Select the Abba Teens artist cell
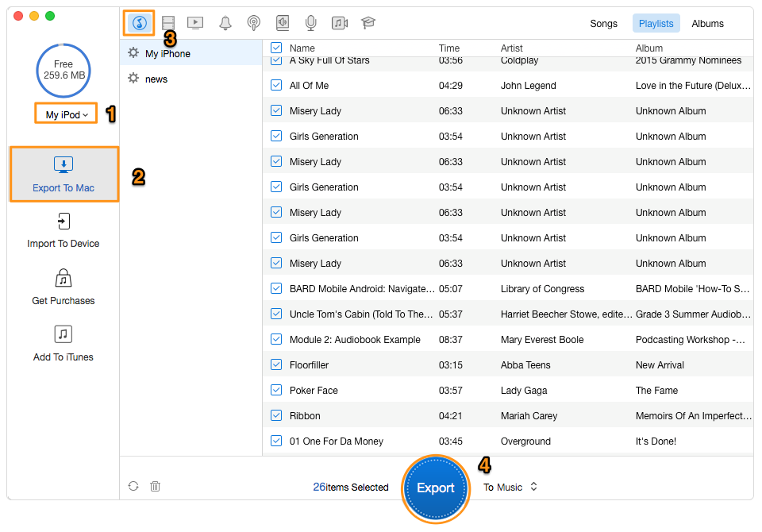762x532 pixels. tap(525, 364)
